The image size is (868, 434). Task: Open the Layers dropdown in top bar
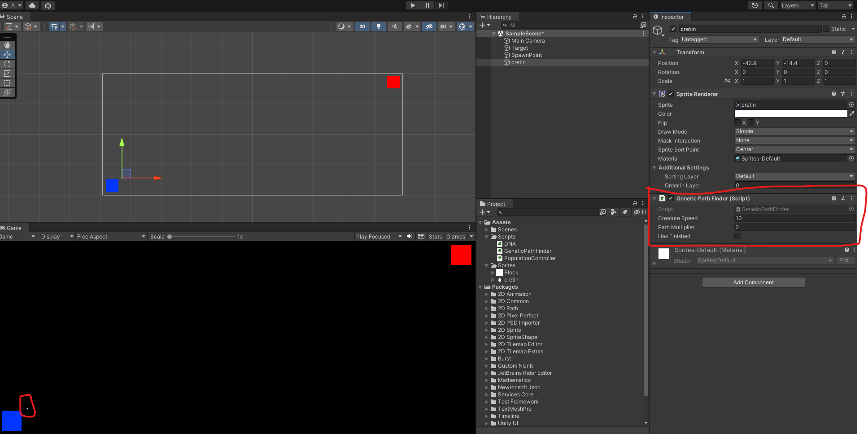[798, 5]
